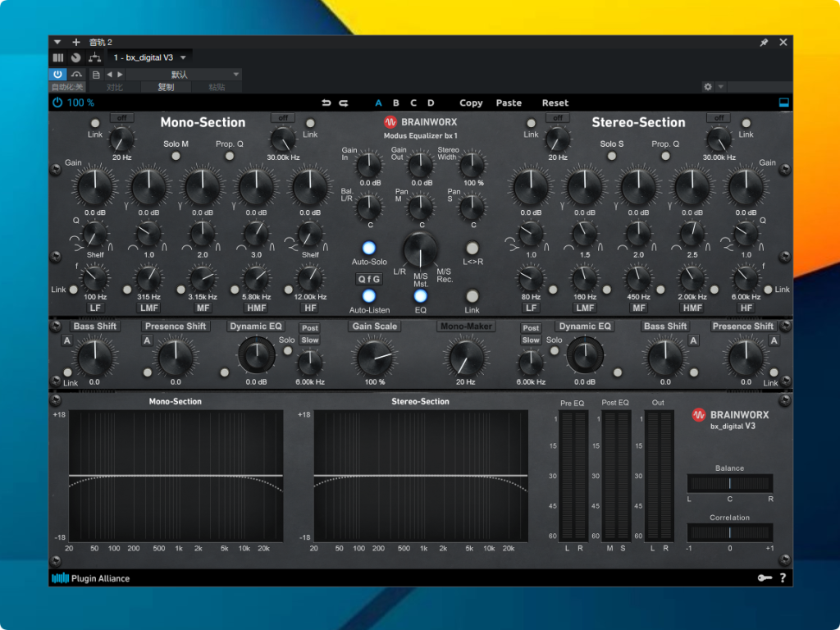Toggle the Solo M LED

pyautogui.click(x=176, y=156)
